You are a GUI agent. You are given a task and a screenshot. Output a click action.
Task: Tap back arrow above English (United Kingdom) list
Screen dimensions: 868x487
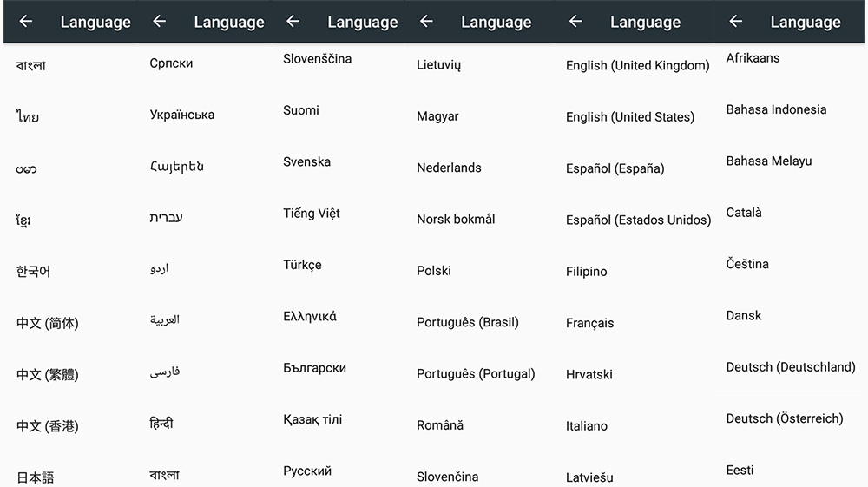click(x=575, y=22)
